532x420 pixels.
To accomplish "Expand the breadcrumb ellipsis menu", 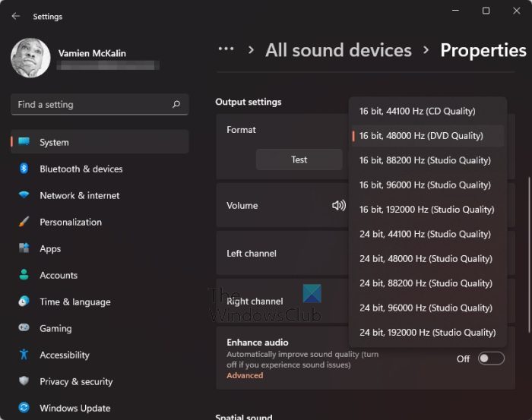I will (x=226, y=50).
